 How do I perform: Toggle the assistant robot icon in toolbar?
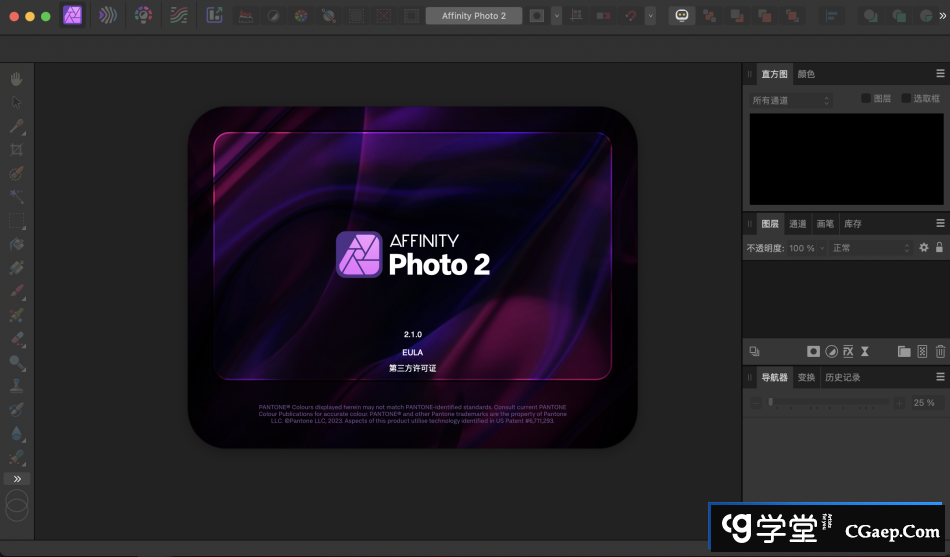tap(682, 16)
